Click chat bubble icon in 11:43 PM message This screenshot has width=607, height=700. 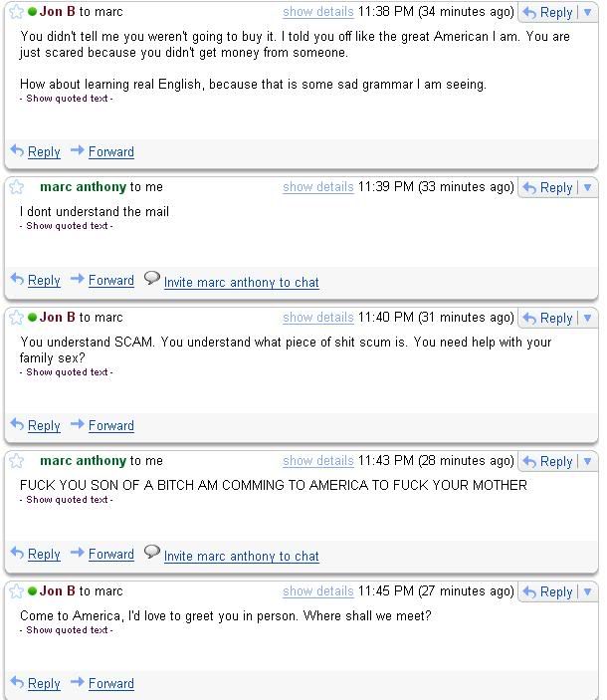[151, 553]
